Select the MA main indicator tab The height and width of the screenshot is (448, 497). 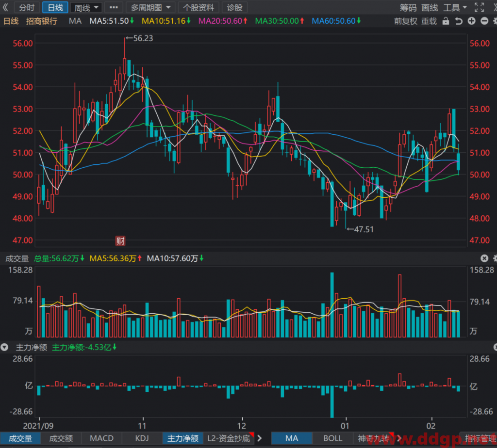292,438
